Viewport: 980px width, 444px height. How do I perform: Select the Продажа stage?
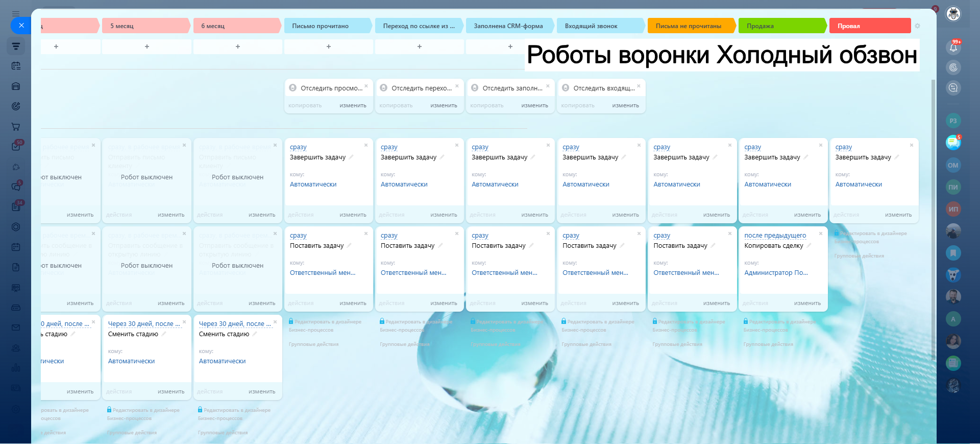click(782, 26)
